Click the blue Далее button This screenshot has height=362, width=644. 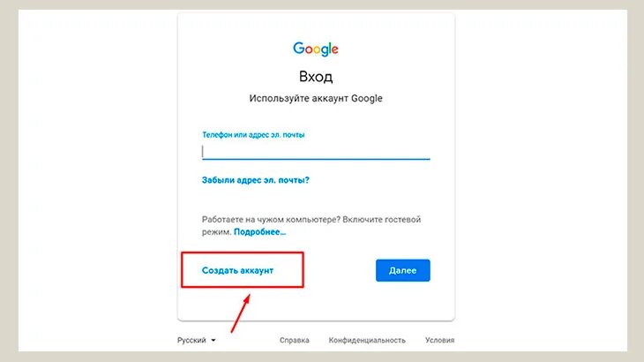coord(403,270)
